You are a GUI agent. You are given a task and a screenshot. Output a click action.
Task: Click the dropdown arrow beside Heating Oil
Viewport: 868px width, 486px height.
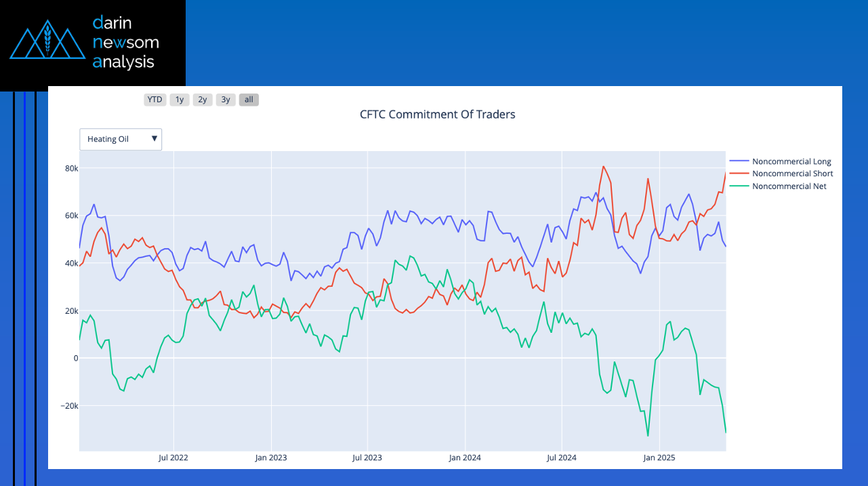(154, 139)
